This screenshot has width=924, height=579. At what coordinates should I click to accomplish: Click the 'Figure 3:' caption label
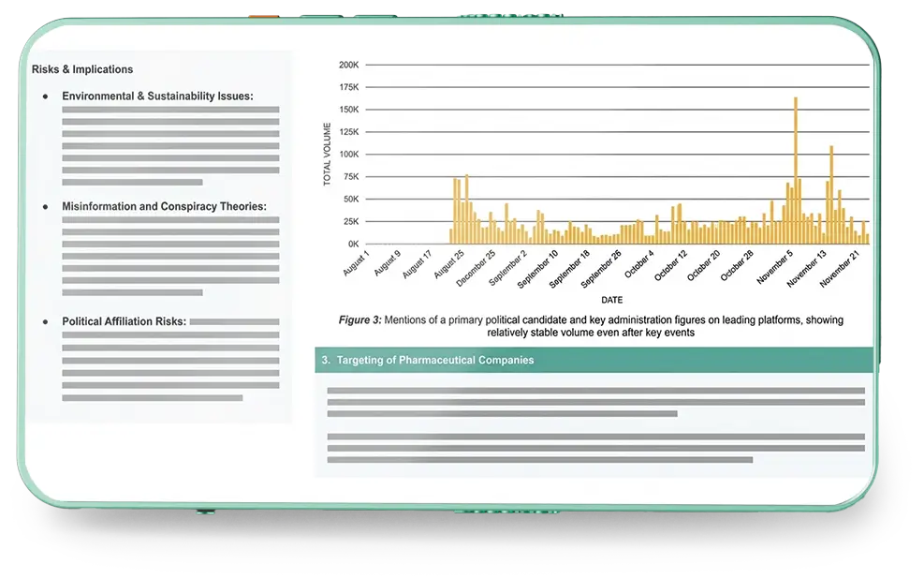tap(359, 320)
